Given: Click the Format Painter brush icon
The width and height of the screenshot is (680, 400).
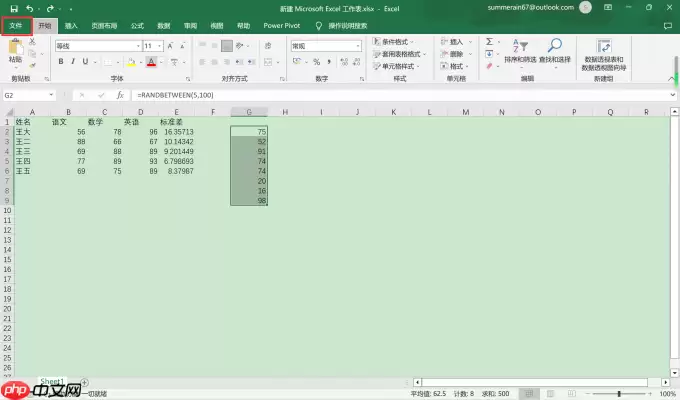Looking at the screenshot, I should tap(32, 66).
